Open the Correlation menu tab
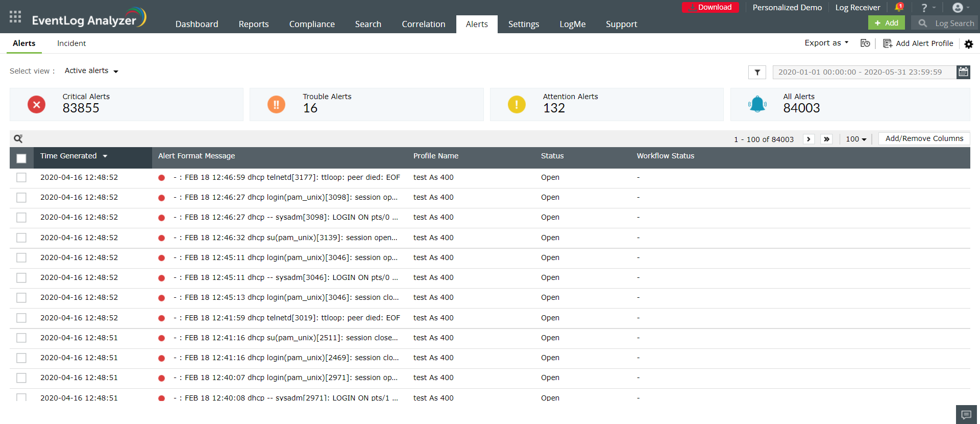This screenshot has width=980, height=424. click(423, 24)
